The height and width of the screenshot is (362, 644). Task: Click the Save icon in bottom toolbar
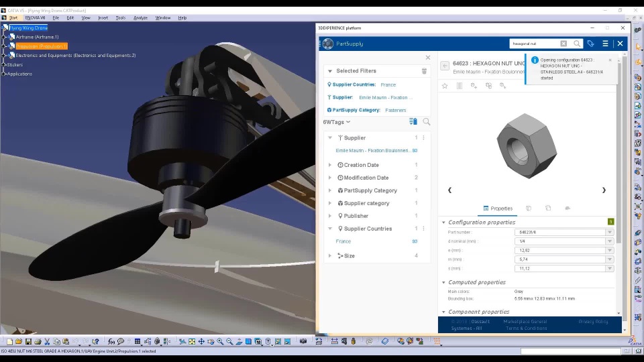[x=28, y=341]
